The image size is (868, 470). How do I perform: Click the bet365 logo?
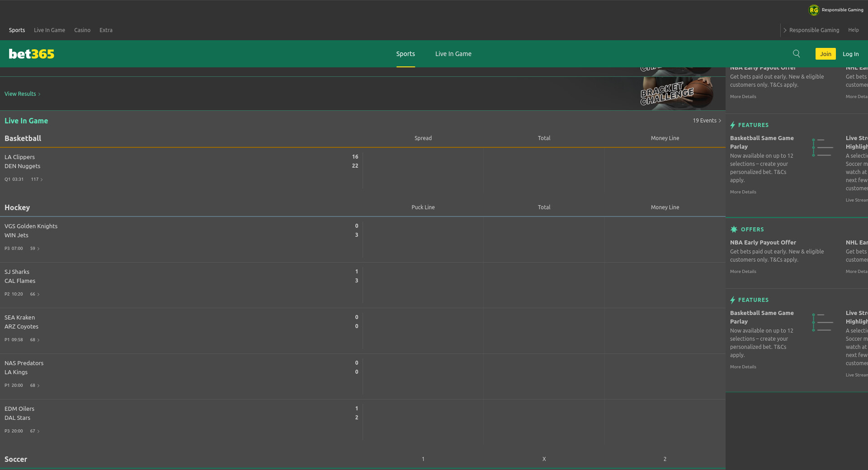click(32, 54)
